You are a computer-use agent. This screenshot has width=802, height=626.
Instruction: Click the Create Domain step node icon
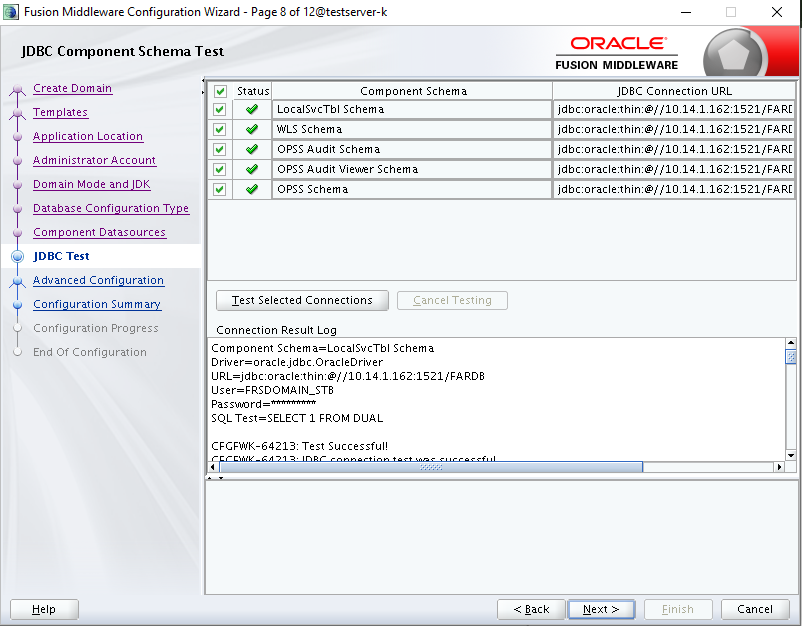pyautogui.click(x=17, y=91)
